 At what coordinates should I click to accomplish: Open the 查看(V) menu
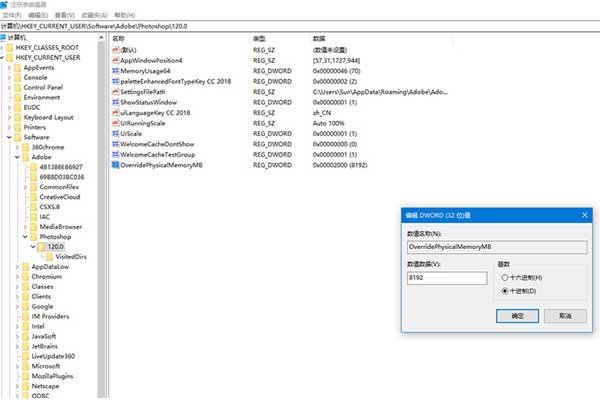click(65, 15)
